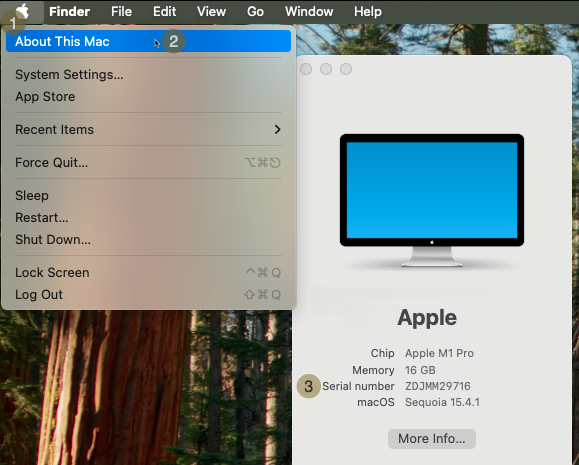This screenshot has width=579, height=465.
Task: Open the Edit menu
Action: 164,11
